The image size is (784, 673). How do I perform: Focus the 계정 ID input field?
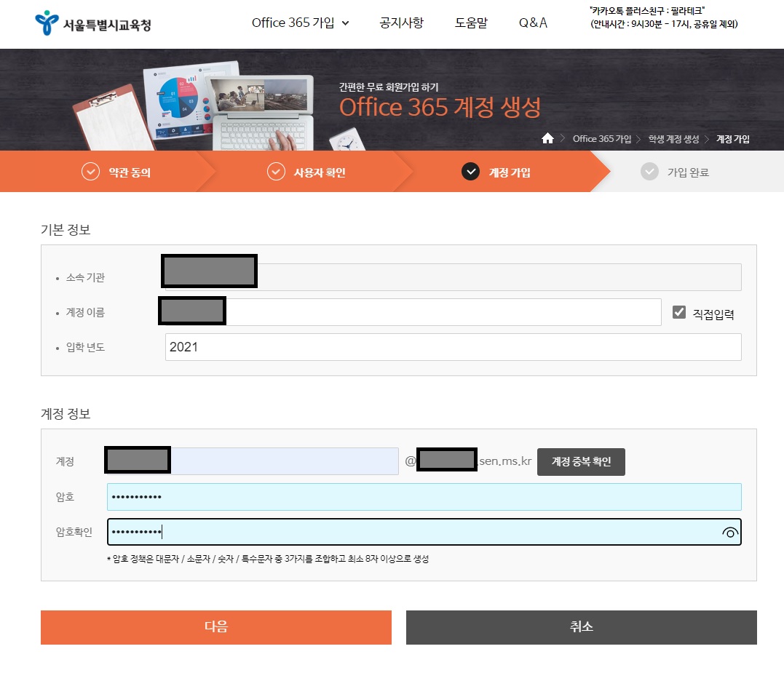pyautogui.click(x=253, y=461)
